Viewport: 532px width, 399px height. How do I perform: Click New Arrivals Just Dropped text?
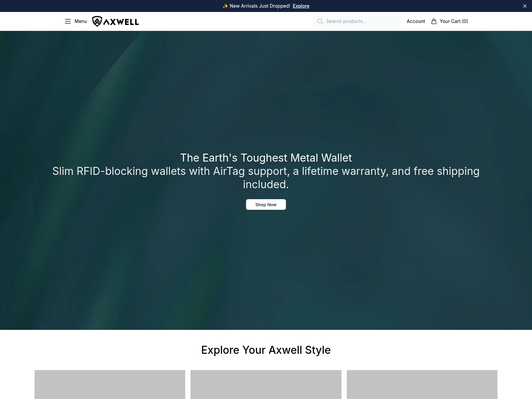pyautogui.click(x=260, y=6)
